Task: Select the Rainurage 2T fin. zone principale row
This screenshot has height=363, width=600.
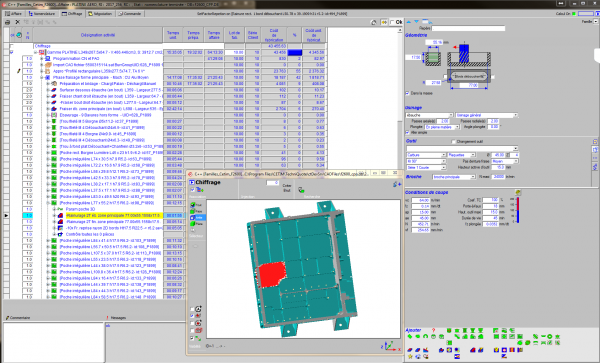Action: (113, 221)
